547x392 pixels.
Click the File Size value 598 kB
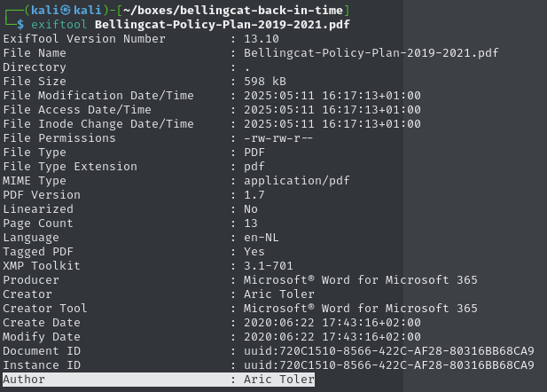click(270, 81)
